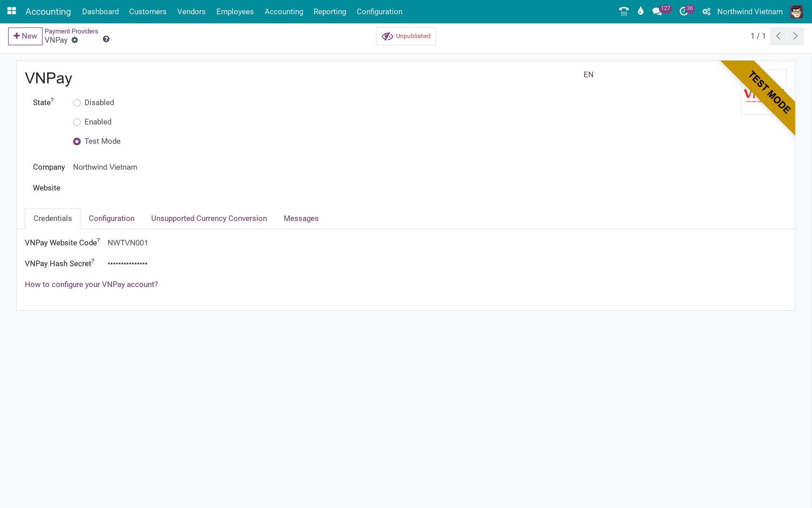Go to next record arrow
Image resolution: width=812 pixels, height=508 pixels.
pos(796,36)
